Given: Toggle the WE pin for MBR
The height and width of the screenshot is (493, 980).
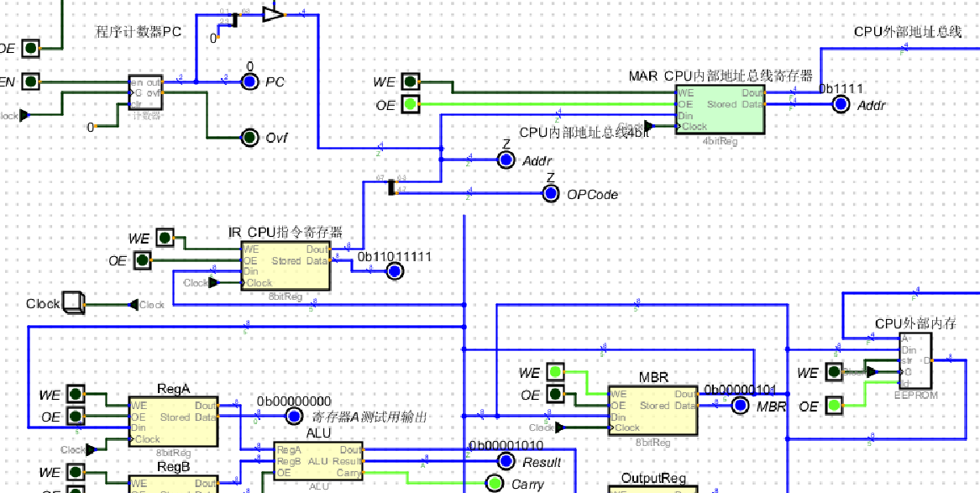Looking at the screenshot, I should click(555, 372).
